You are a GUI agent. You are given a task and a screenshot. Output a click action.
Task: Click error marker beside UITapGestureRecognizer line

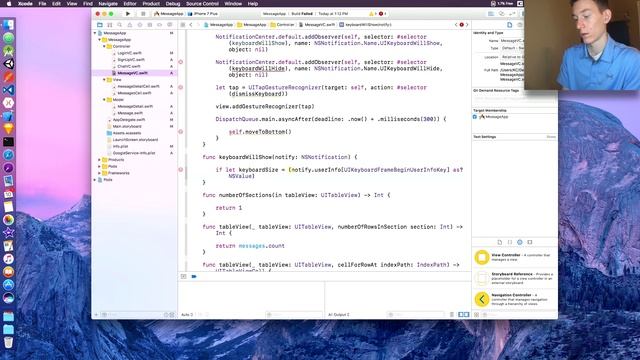(x=181, y=87)
